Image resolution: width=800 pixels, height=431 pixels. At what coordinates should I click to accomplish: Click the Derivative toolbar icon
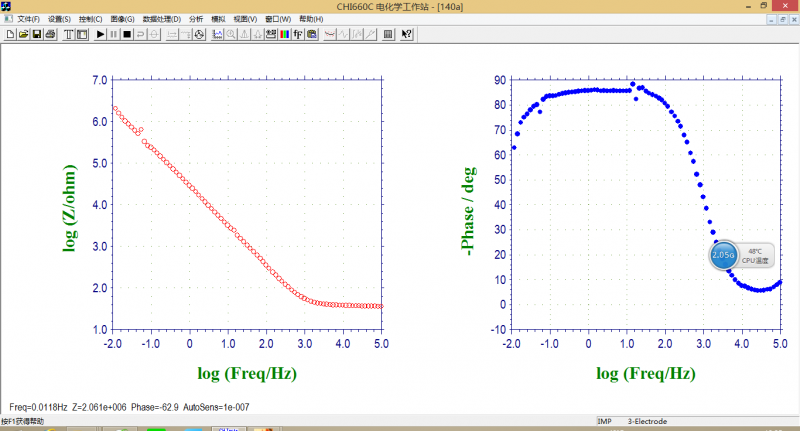(343, 34)
